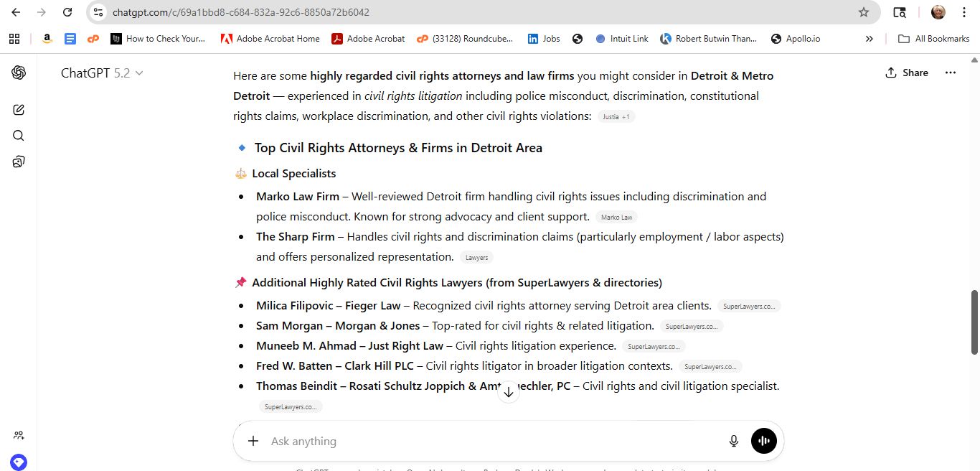Share this conversation

point(907,73)
